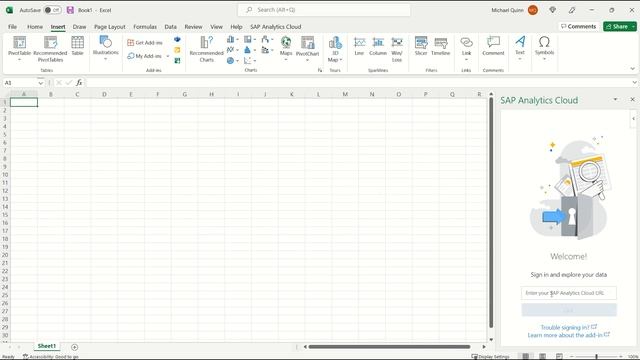640x360 pixels.
Task: Open the Comments pane button
Action: point(578,27)
